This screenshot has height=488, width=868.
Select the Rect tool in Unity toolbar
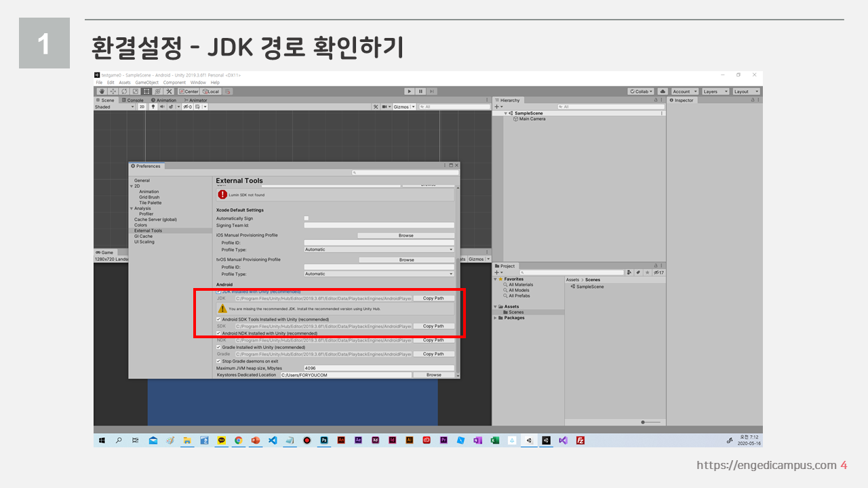click(x=146, y=91)
